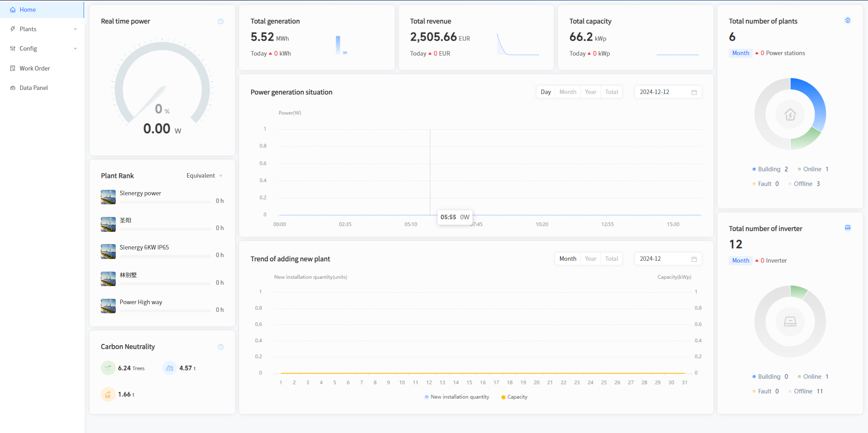868x433 pixels.
Task: Click the plants icon beside Total number of plants
Action: tap(848, 20)
